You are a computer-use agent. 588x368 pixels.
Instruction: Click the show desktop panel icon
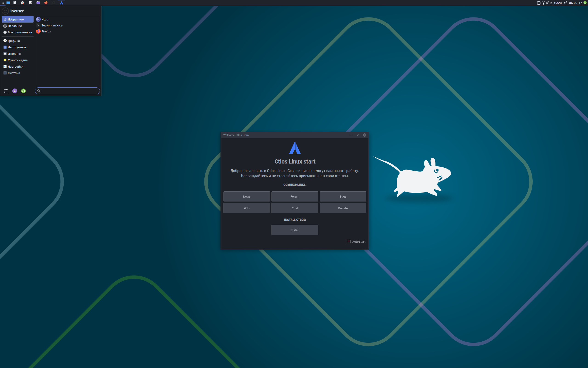pos(8,3)
